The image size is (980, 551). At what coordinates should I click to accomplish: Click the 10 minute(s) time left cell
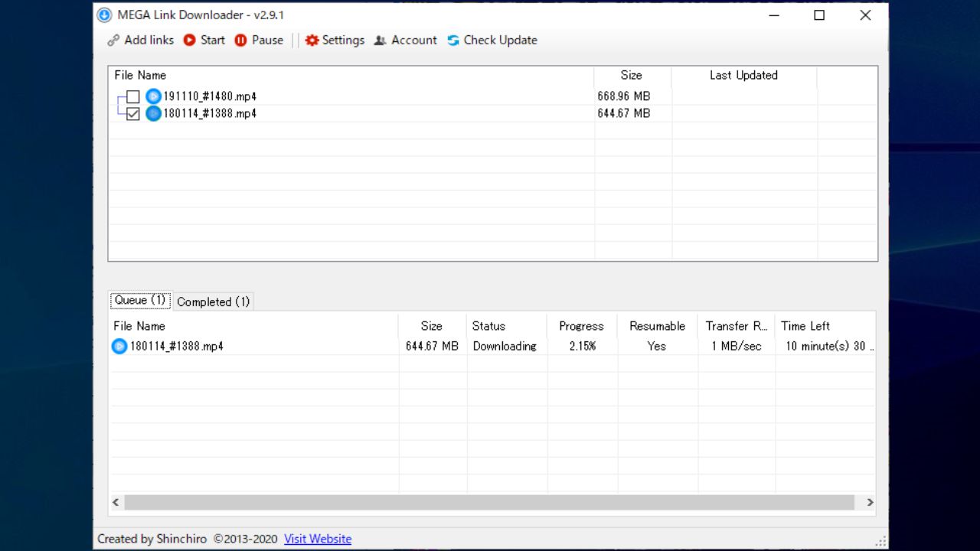tap(830, 346)
